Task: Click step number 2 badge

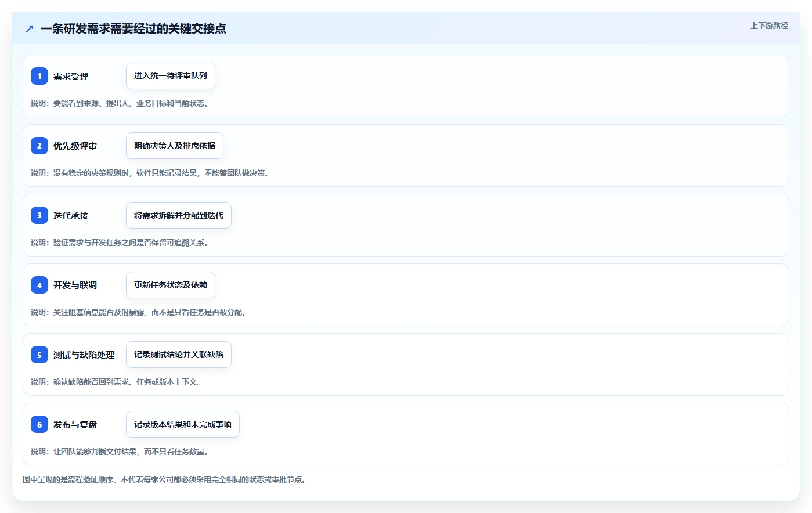Action: pos(39,146)
